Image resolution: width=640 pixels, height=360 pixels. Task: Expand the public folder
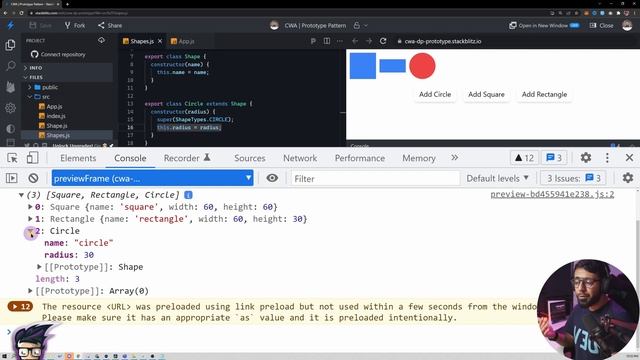coord(43,87)
